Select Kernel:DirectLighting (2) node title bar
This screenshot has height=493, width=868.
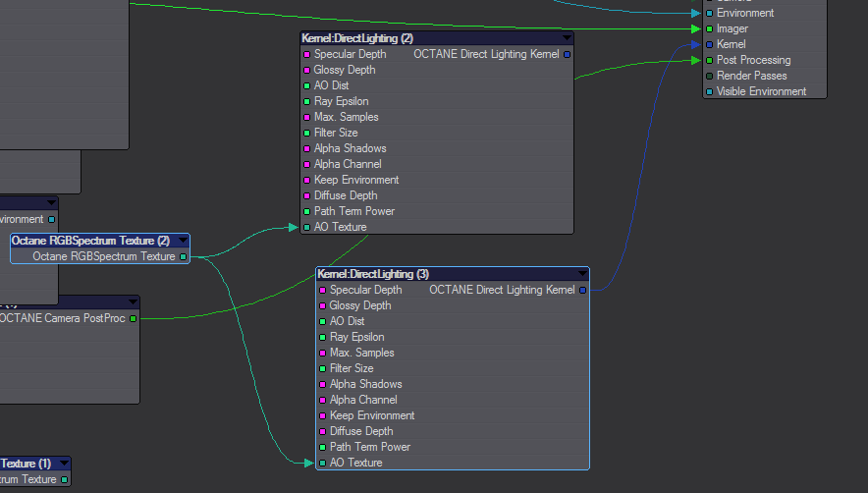pos(437,38)
